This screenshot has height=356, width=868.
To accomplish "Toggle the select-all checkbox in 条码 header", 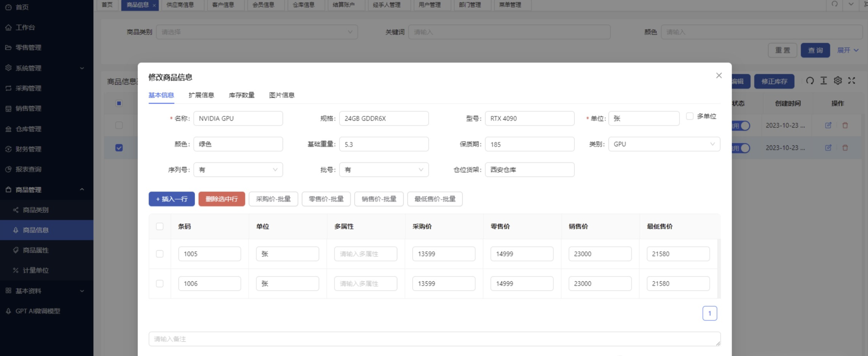I will pyautogui.click(x=160, y=226).
